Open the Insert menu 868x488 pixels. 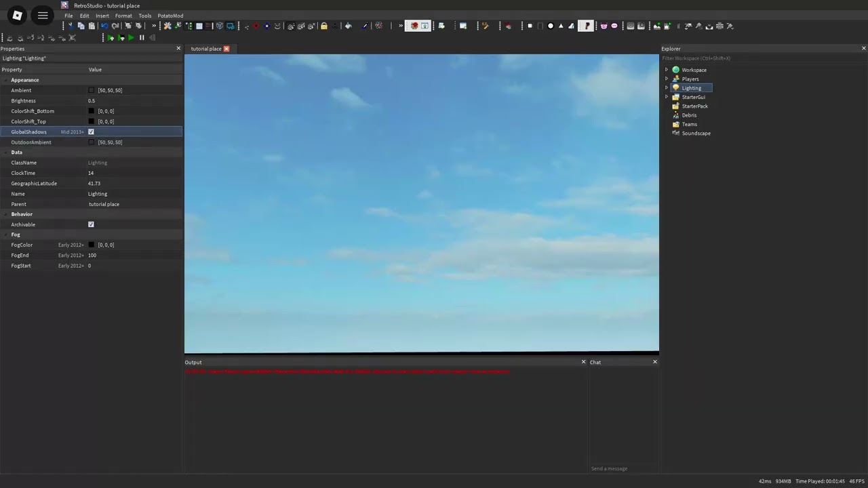click(x=102, y=16)
